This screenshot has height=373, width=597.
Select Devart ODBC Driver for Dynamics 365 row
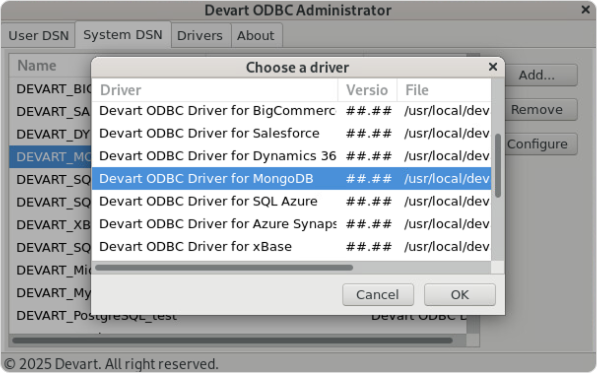[x=291, y=156]
